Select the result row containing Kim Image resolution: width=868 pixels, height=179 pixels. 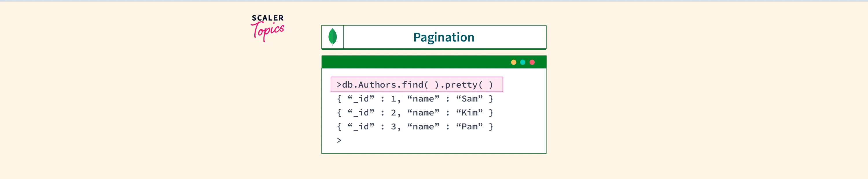pos(415,113)
